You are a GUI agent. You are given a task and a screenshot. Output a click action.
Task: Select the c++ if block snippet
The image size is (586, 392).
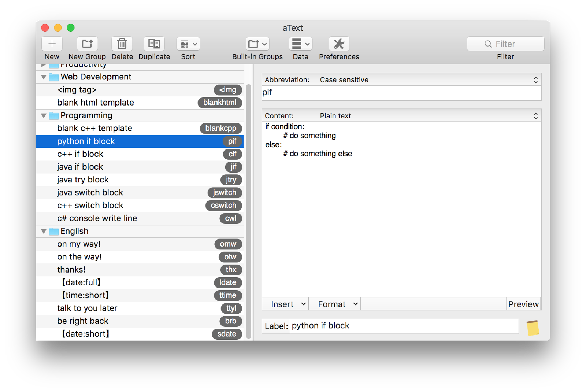click(140, 154)
